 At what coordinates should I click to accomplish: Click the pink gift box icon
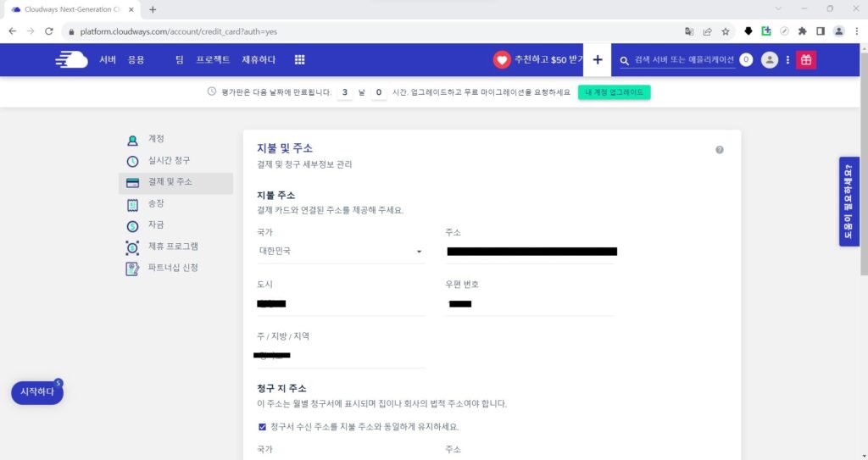coord(806,60)
